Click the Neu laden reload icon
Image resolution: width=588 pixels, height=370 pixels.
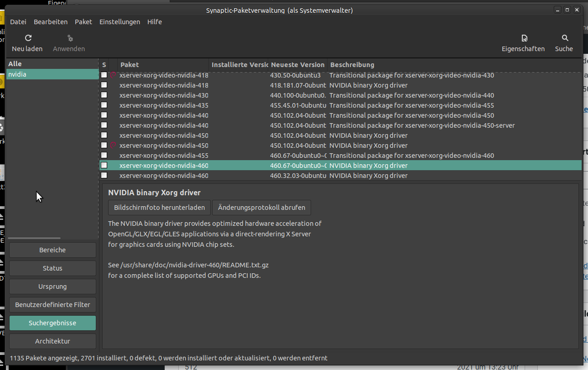(x=28, y=38)
